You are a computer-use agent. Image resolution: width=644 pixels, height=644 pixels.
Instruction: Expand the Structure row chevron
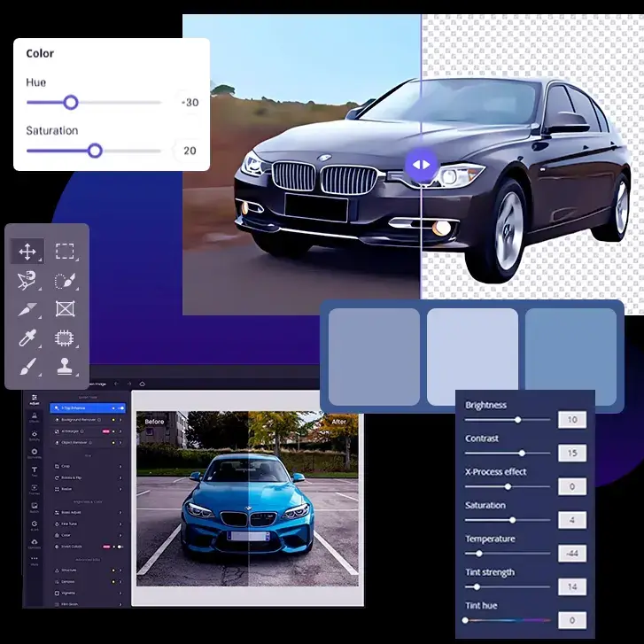pyautogui.click(x=120, y=570)
